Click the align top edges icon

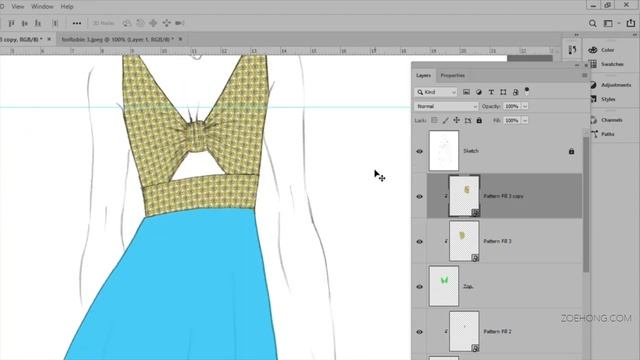coord(11,23)
